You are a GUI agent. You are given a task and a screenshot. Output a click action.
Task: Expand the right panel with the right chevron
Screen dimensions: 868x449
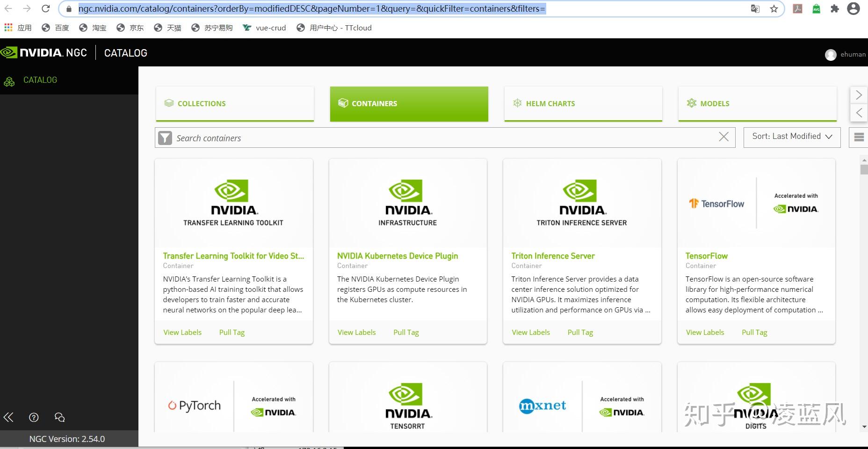pyautogui.click(x=859, y=95)
